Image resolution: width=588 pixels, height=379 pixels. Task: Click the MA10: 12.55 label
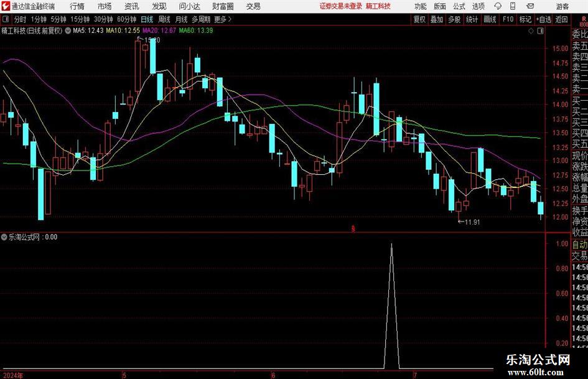(123, 30)
